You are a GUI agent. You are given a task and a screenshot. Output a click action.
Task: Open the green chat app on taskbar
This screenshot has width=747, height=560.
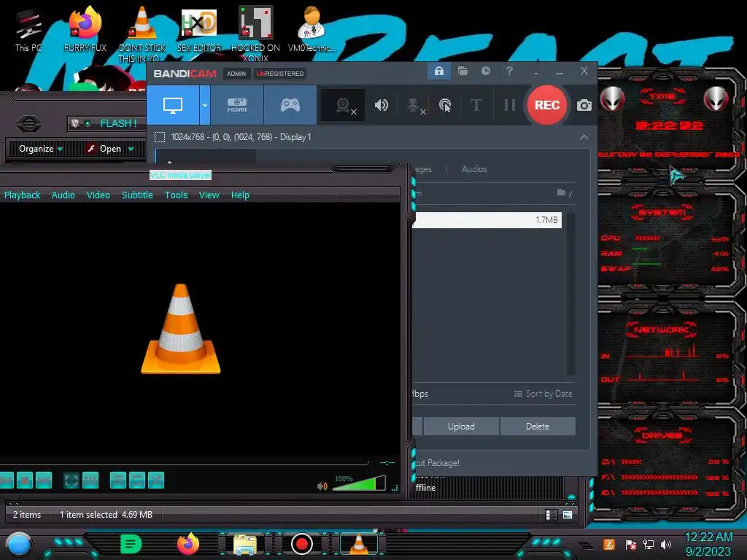[x=131, y=544]
